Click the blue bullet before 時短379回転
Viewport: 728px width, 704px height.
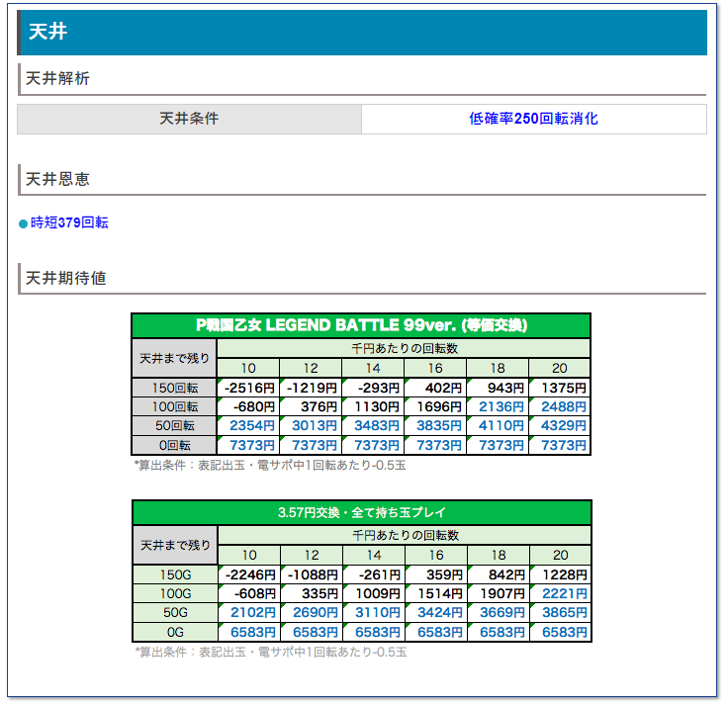(x=24, y=223)
